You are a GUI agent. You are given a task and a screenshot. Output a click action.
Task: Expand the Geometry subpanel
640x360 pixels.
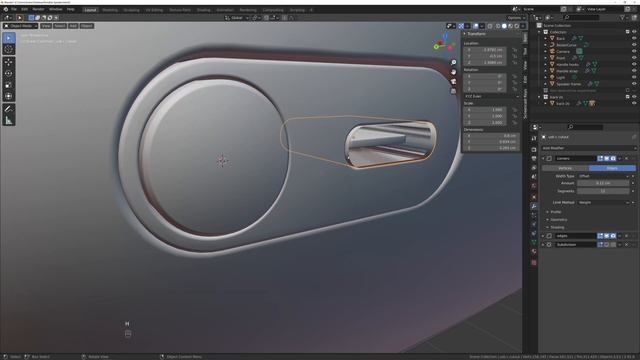(x=558, y=220)
